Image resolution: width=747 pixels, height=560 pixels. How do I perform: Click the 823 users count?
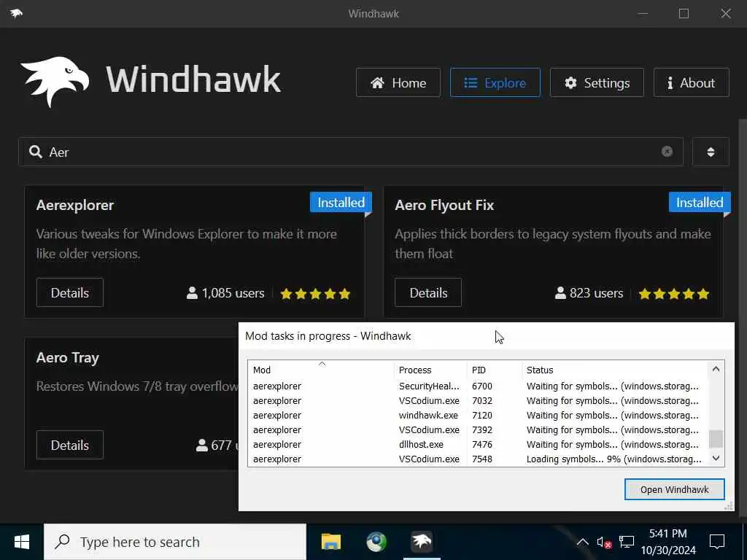[589, 293]
